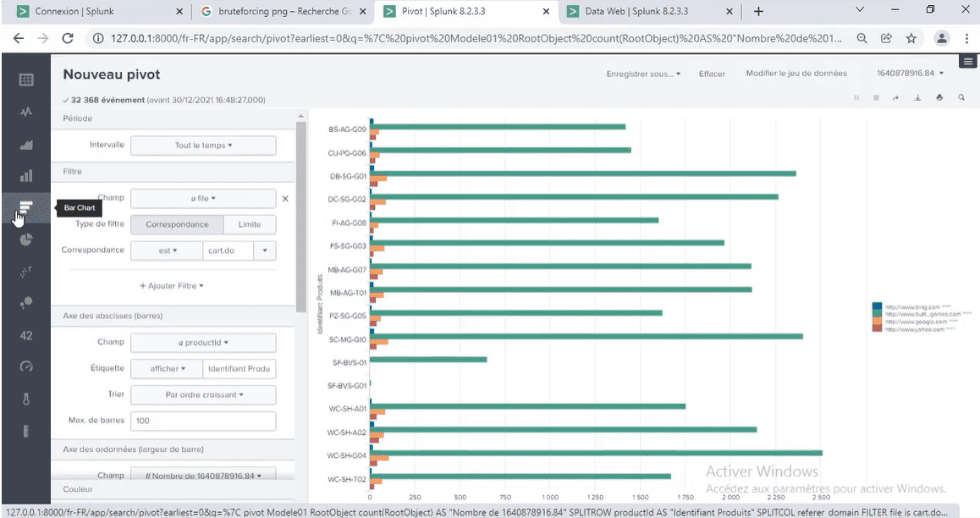
Task: Select the pie chart visualization icon
Action: (x=26, y=240)
